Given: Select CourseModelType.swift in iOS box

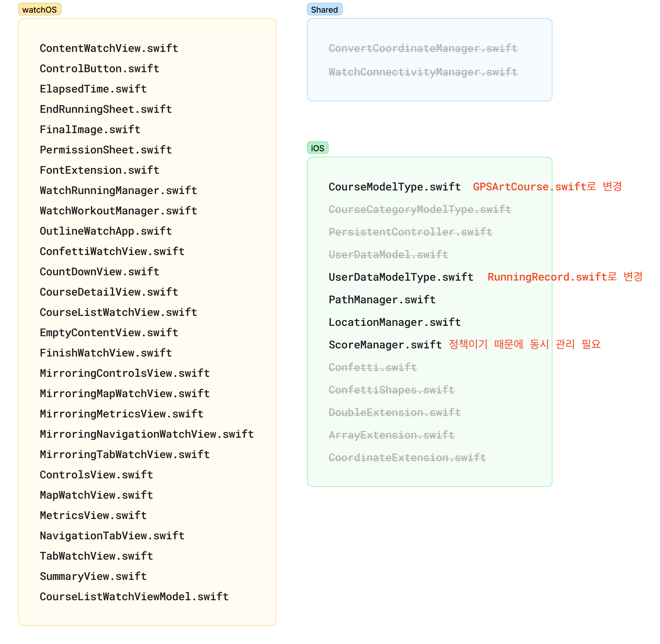Looking at the screenshot, I should point(394,186).
